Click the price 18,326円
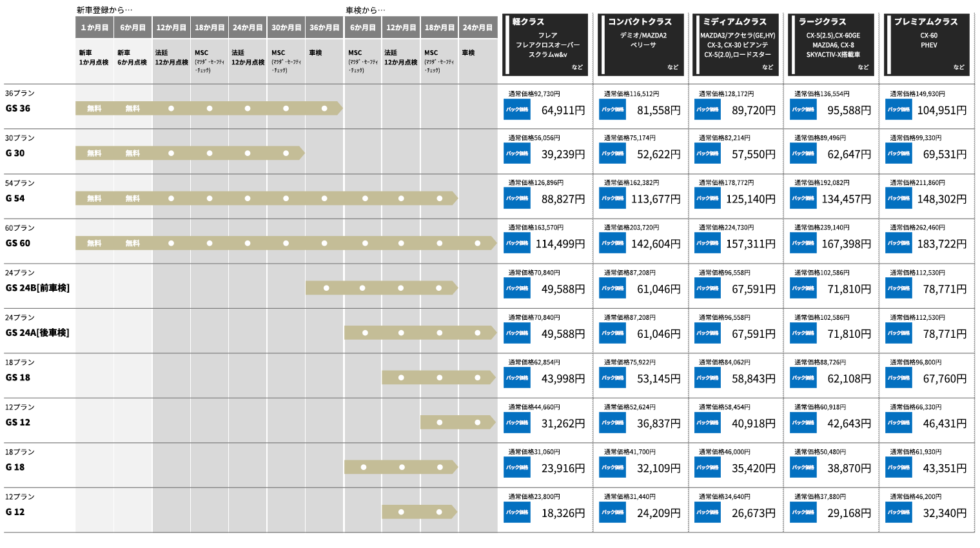The width and height of the screenshot is (980, 548). [563, 513]
